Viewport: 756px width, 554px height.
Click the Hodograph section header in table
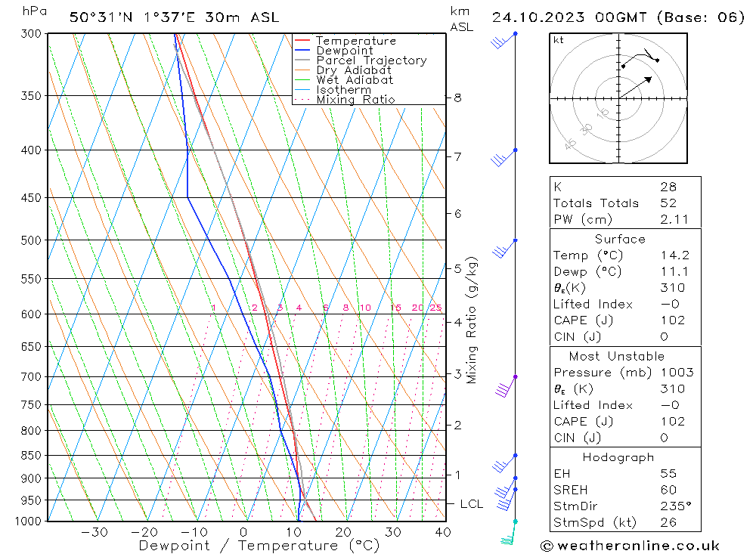618,457
